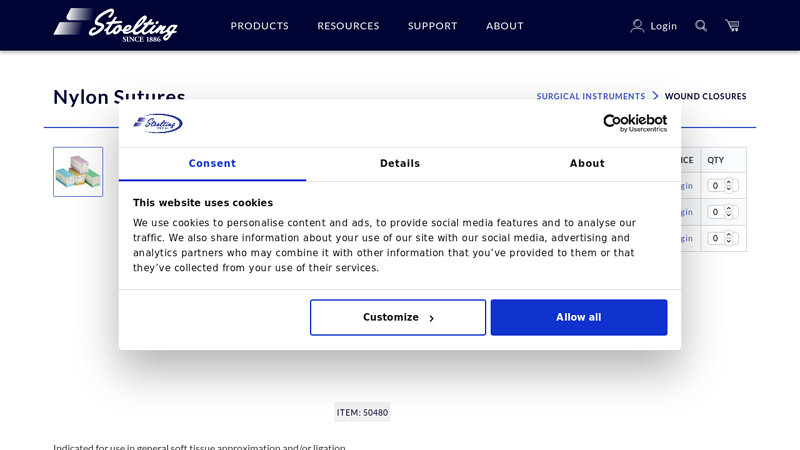This screenshot has height=450, width=800.
Task: Expand Customize cookie options
Action: [x=398, y=318]
